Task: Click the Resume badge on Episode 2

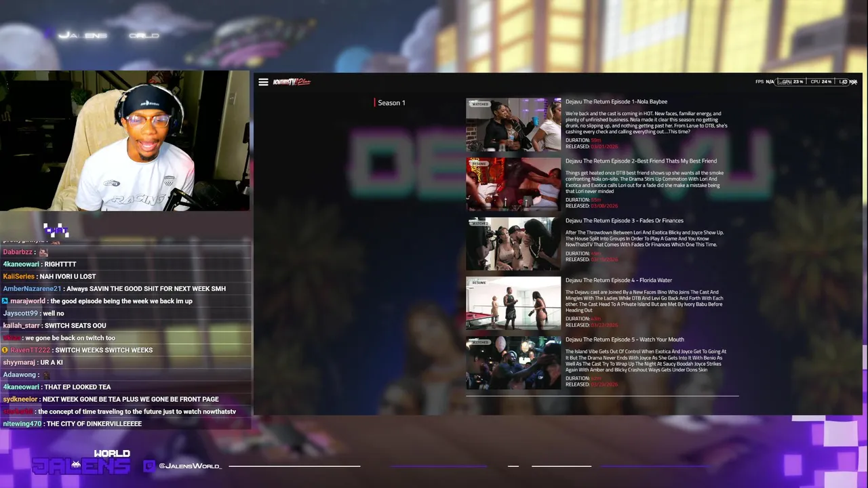Action: tap(479, 164)
